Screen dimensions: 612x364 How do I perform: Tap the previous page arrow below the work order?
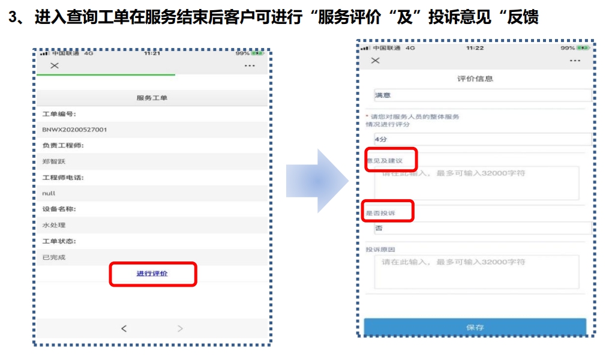click(x=124, y=327)
